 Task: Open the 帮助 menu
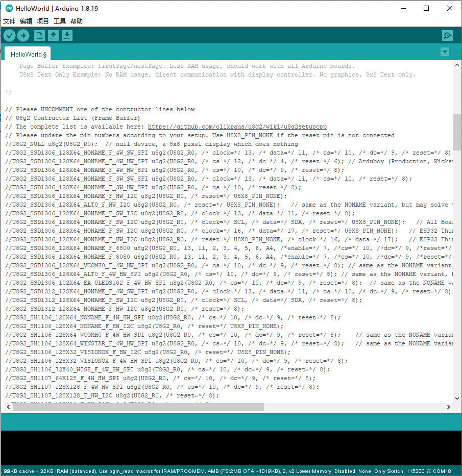76,21
